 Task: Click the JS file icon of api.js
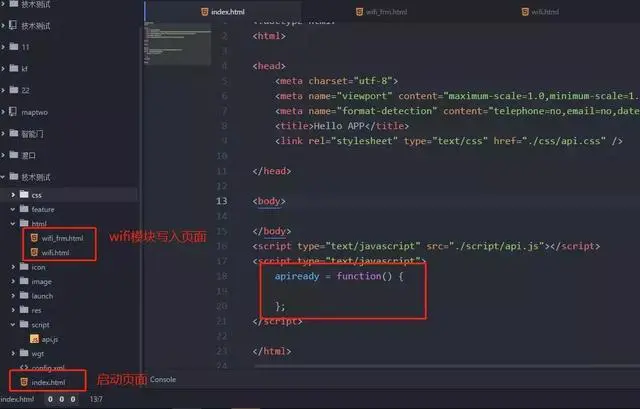pyautogui.click(x=35, y=339)
